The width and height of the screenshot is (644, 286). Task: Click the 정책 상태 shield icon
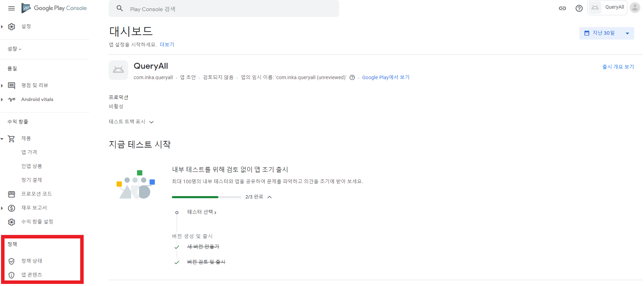pos(11,261)
